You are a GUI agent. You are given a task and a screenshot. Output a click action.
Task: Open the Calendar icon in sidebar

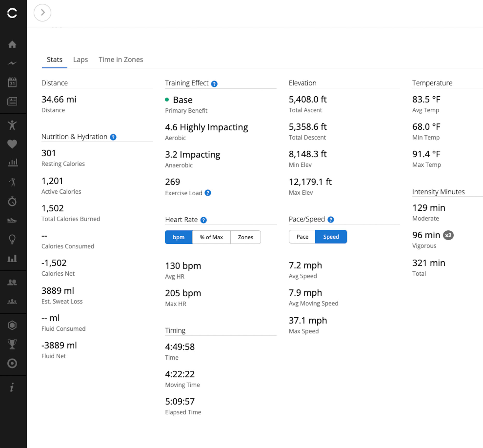pos(12,82)
